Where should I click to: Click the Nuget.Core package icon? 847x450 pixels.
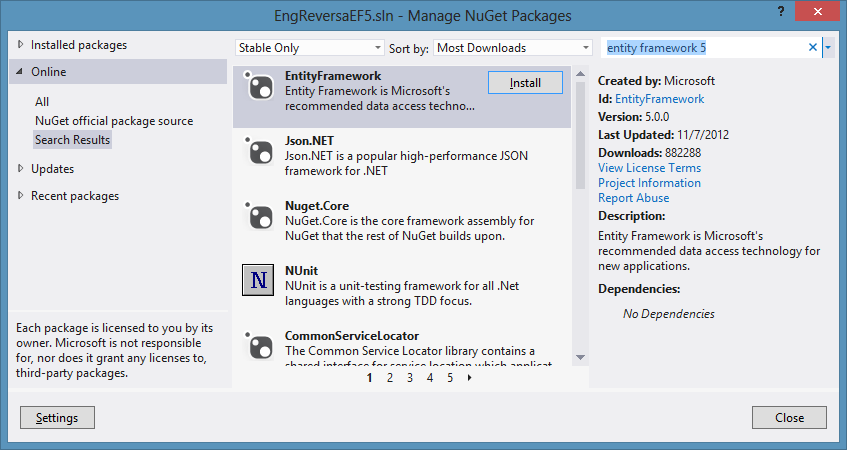click(x=259, y=216)
